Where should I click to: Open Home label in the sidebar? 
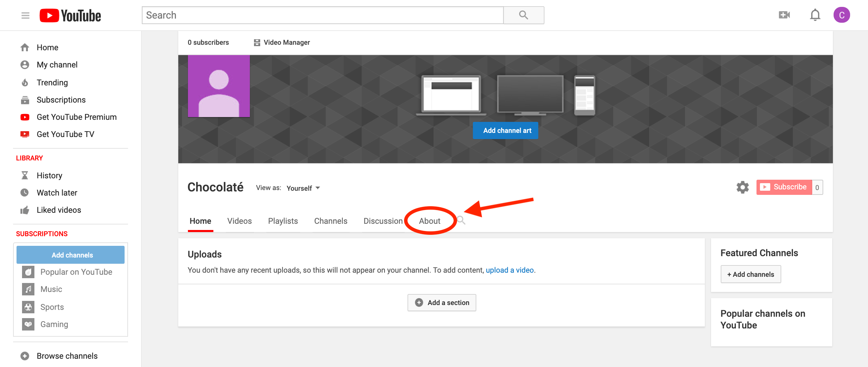click(x=47, y=48)
